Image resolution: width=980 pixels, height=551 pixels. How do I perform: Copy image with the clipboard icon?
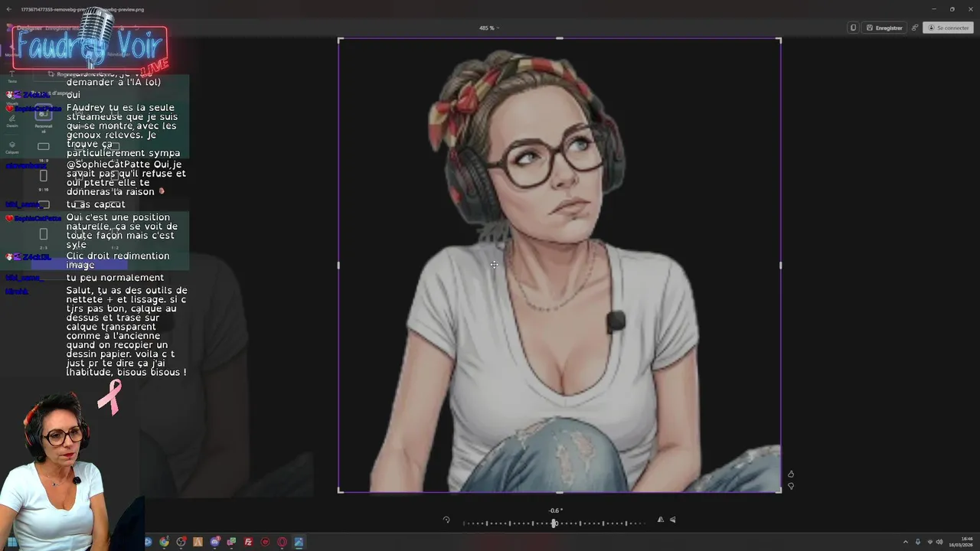(853, 28)
